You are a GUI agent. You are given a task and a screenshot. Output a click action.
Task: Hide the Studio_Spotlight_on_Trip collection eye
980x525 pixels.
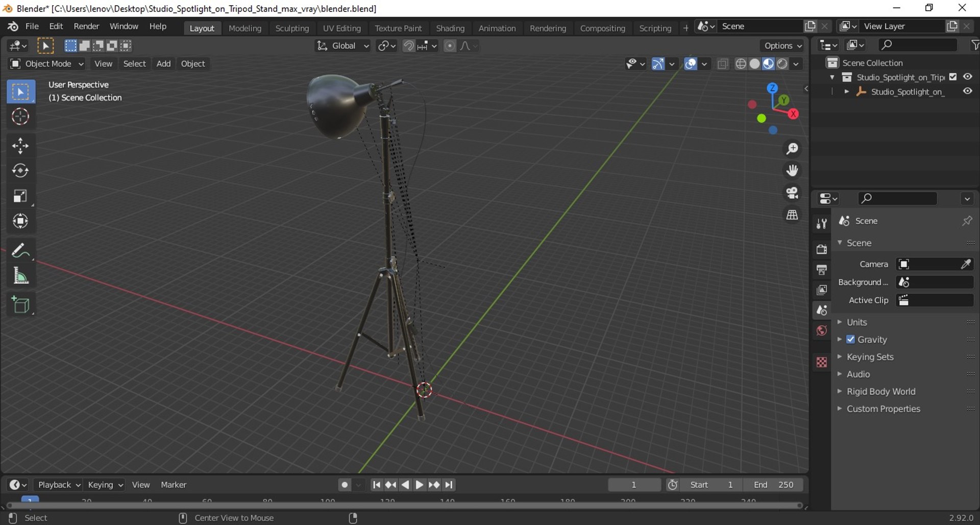(967, 77)
